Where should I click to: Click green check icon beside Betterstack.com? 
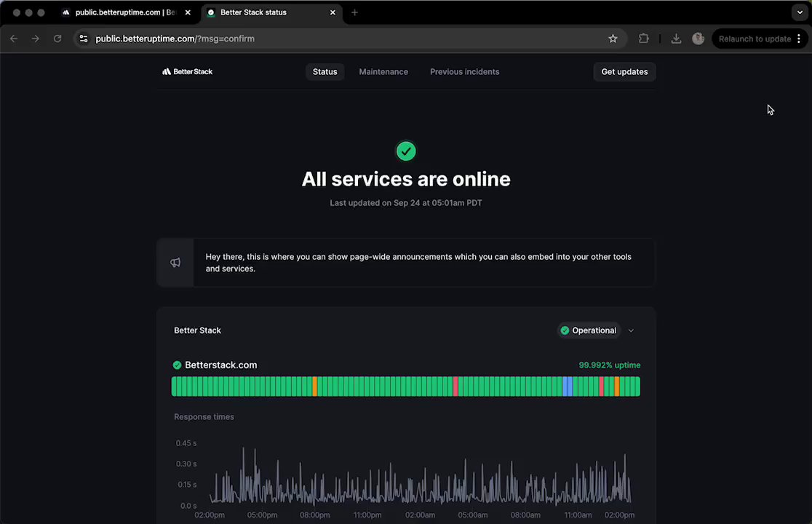pos(177,365)
